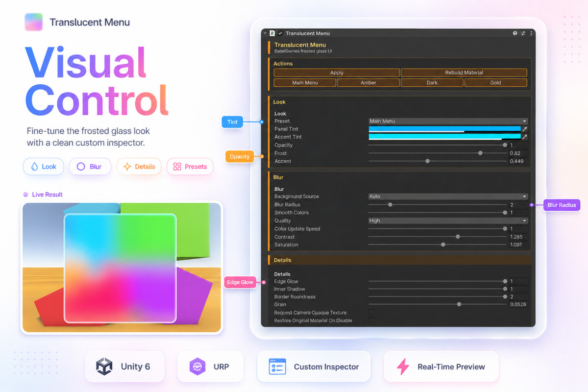Click the Details section header bar

tap(399, 260)
